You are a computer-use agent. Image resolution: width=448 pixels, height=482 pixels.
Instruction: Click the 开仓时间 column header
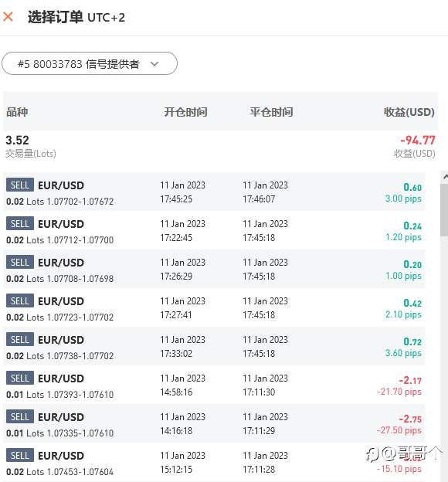pos(185,112)
